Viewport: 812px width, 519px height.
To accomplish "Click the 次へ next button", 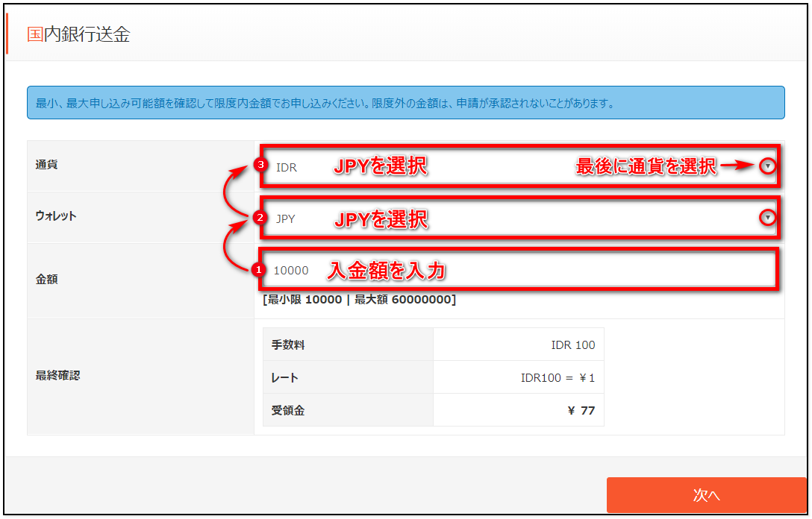I will pyautogui.click(x=706, y=495).
